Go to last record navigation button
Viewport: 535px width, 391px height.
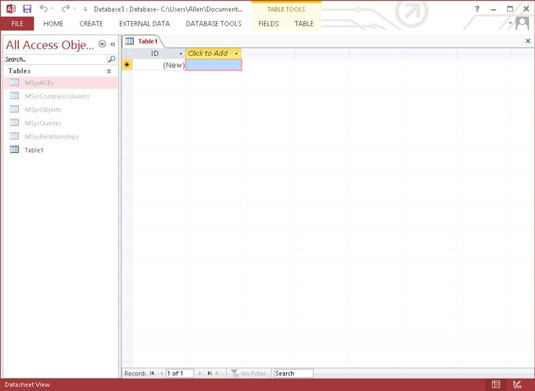pos(209,373)
